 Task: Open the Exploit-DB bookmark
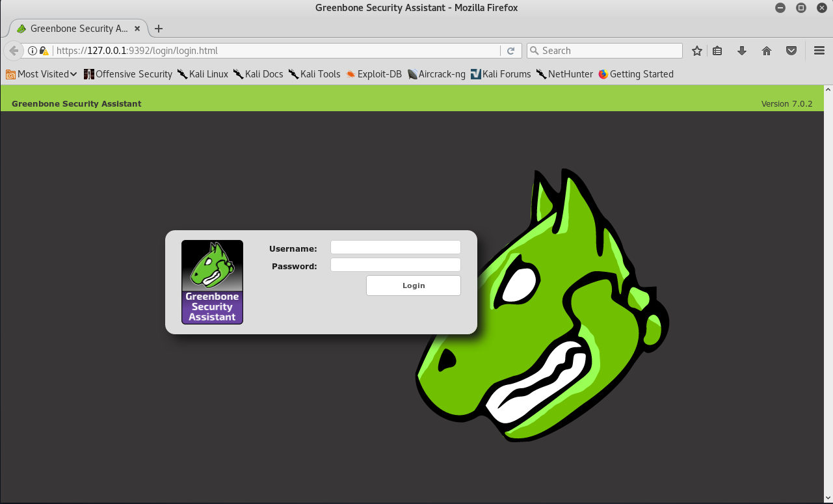(x=374, y=74)
